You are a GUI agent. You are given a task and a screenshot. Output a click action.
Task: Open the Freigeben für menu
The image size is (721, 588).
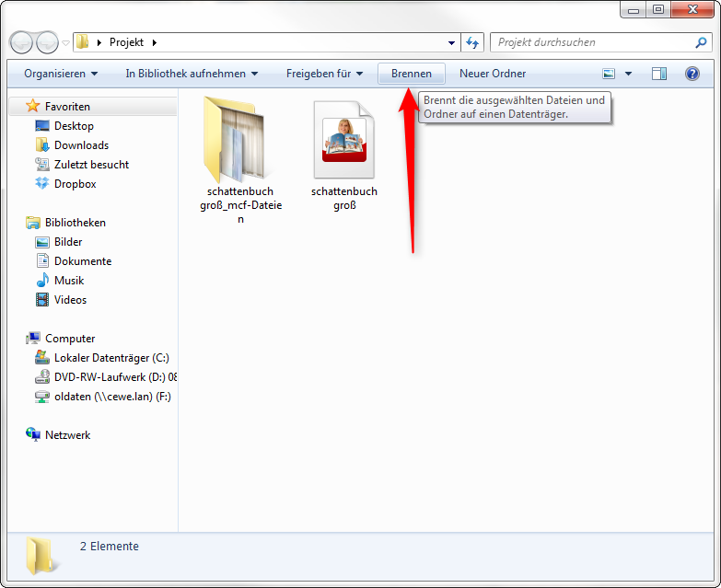click(x=324, y=74)
